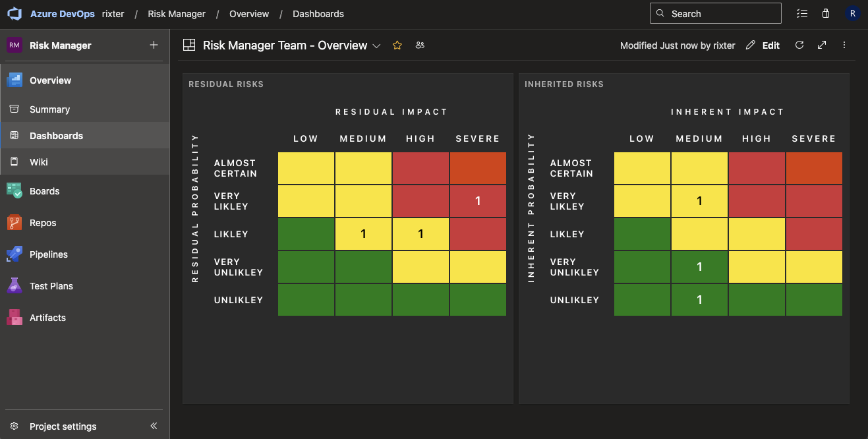The height and width of the screenshot is (439, 868).
Task: Collapse the left navigation sidebar
Action: pos(154,425)
